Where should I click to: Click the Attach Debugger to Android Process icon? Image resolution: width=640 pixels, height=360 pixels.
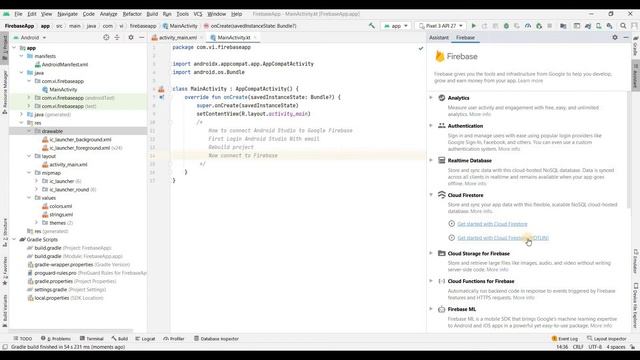pyautogui.click(x=539, y=26)
